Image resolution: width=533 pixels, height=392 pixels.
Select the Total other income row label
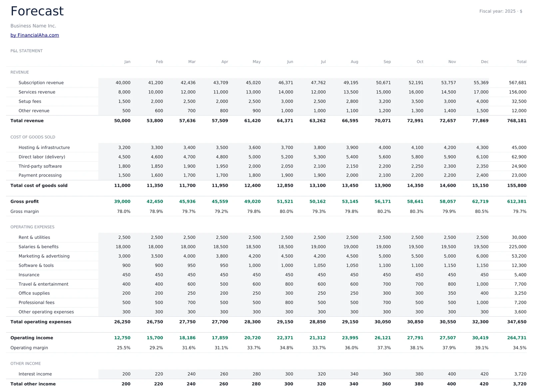(33, 384)
